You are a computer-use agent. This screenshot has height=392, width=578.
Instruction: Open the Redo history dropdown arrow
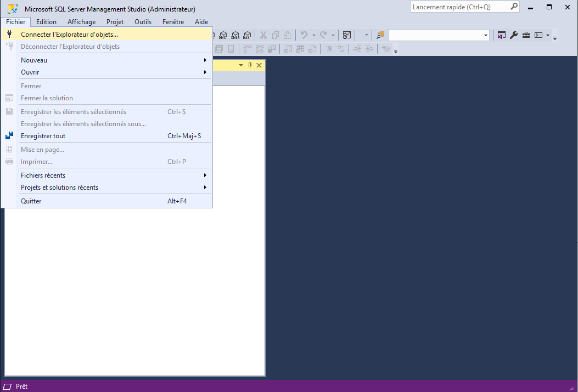point(333,35)
